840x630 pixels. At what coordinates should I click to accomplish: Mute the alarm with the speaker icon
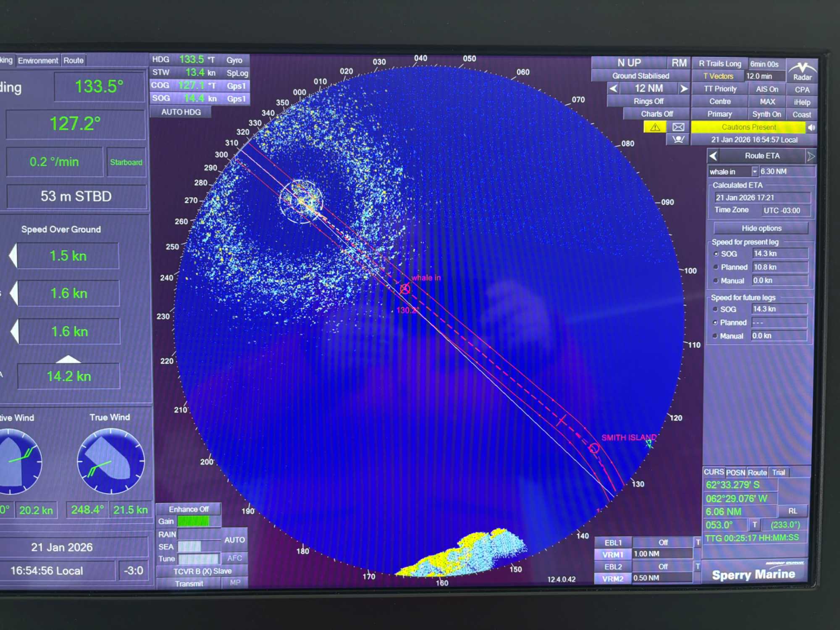pos(811,127)
